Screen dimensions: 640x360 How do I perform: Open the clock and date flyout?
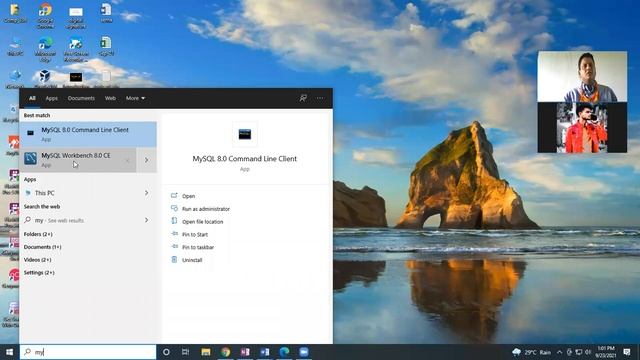tap(605, 352)
